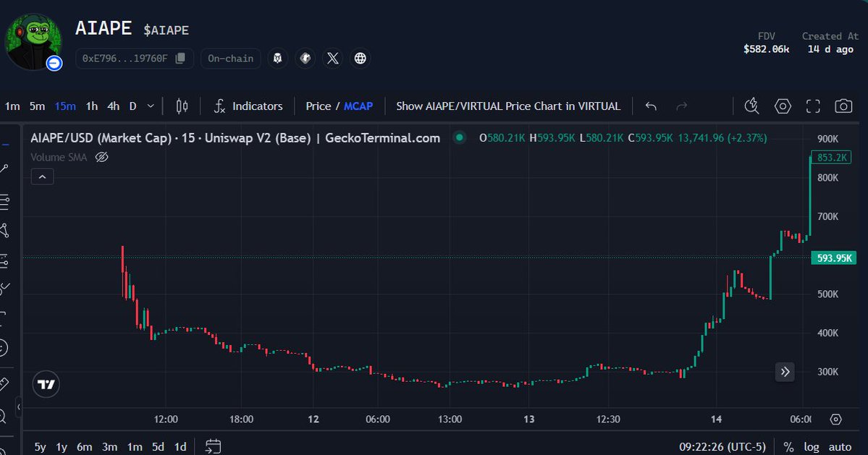Select the ruler measure tool
The width and height of the screenshot is (868, 455).
(x=4, y=383)
